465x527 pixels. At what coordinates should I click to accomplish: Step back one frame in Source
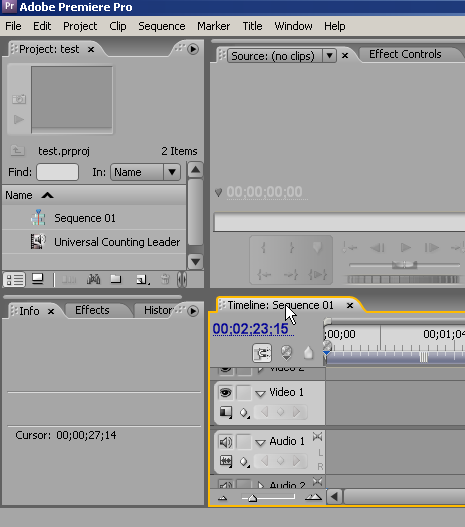click(377, 248)
